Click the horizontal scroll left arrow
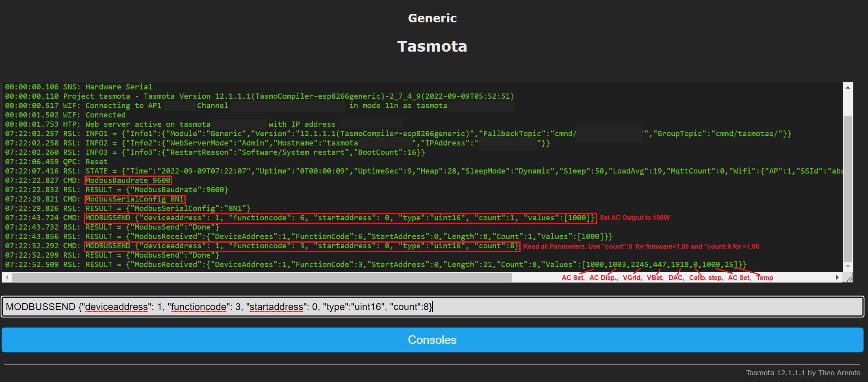Screen dimensions: 868x382 pyautogui.click(x=7, y=277)
